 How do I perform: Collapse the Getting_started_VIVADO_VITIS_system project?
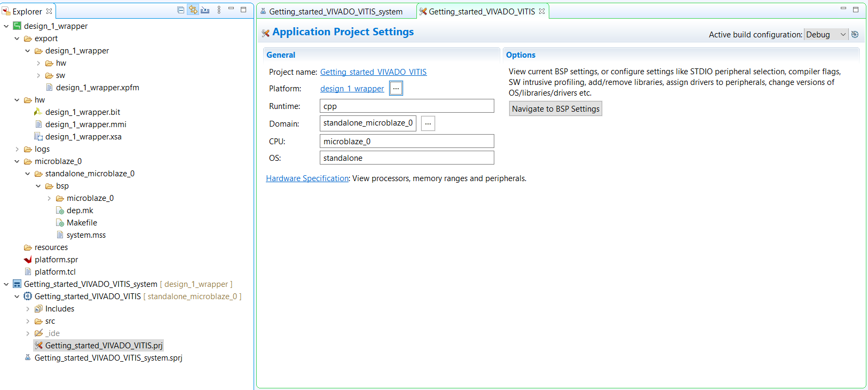pos(6,284)
